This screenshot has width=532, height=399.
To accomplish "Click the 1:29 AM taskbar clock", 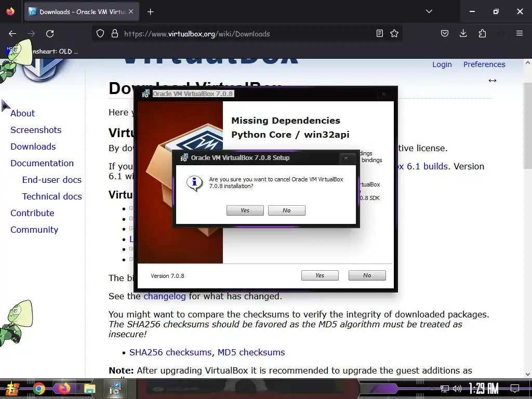I will point(484,389).
